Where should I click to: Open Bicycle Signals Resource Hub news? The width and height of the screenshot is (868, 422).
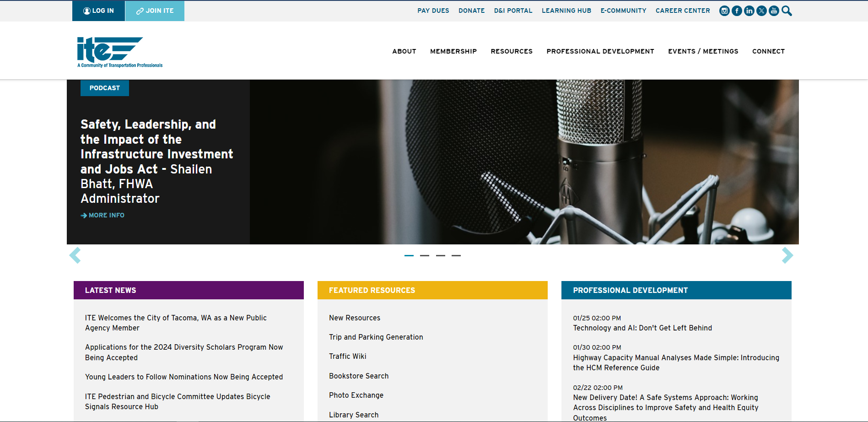[178, 401]
